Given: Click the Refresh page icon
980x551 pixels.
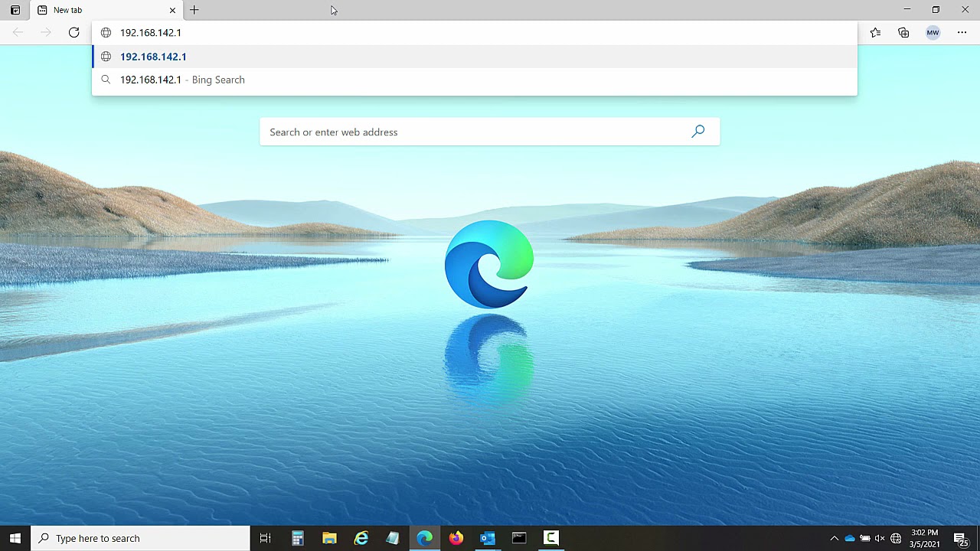Looking at the screenshot, I should click(x=73, y=32).
